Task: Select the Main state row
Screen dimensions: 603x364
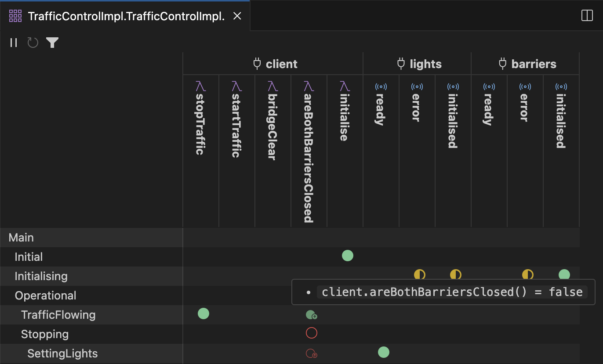Action: click(x=91, y=238)
